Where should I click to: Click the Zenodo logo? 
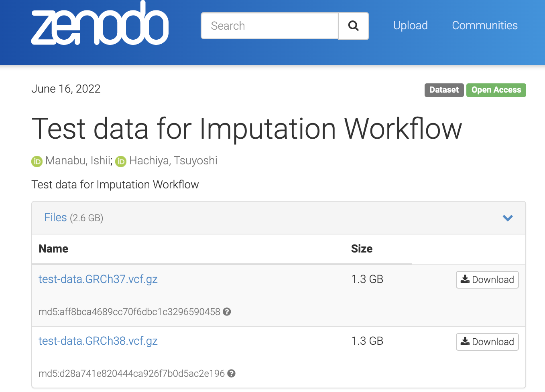[x=100, y=25]
